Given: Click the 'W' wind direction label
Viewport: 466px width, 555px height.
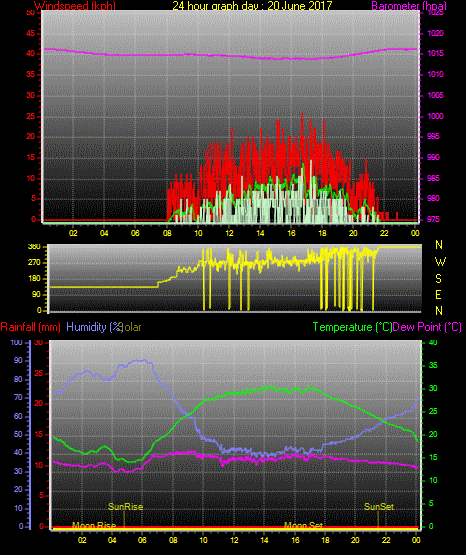Looking at the screenshot, I should 440,262.
